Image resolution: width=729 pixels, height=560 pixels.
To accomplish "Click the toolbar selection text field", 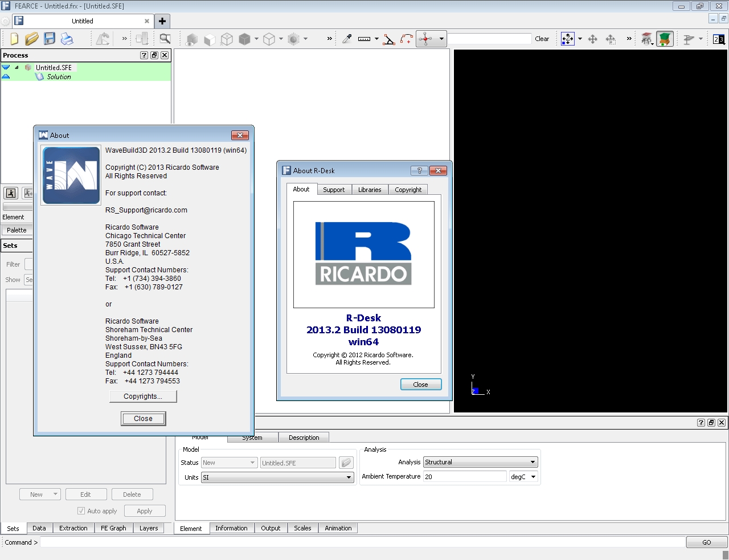I will [x=490, y=39].
